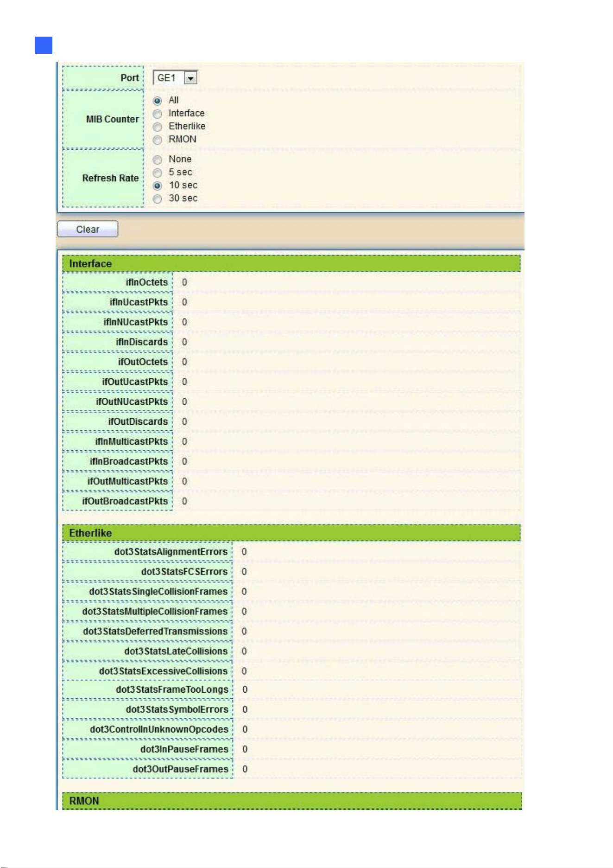
Task: Select the ifInOctets counter row
Action: click(x=291, y=282)
